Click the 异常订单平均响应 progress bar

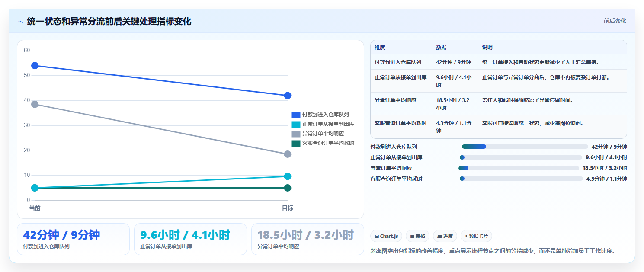point(519,168)
